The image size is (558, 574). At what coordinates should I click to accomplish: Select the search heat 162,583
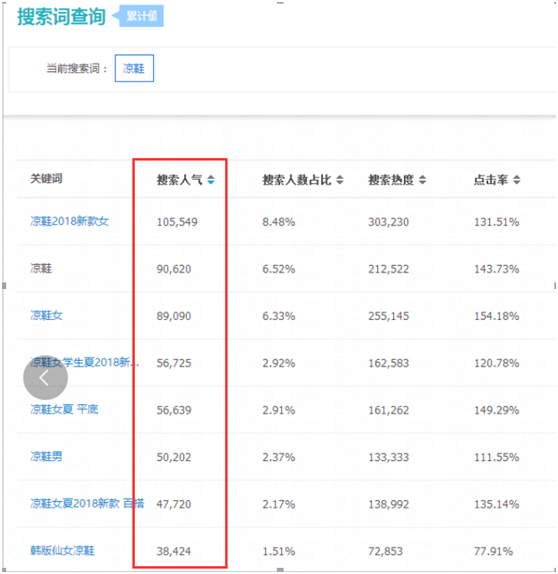point(388,363)
